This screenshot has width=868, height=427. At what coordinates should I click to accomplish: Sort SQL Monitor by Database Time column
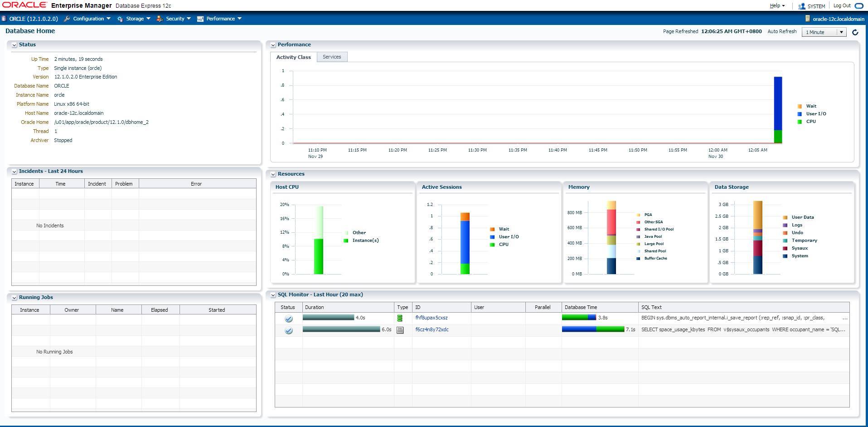[x=600, y=307]
